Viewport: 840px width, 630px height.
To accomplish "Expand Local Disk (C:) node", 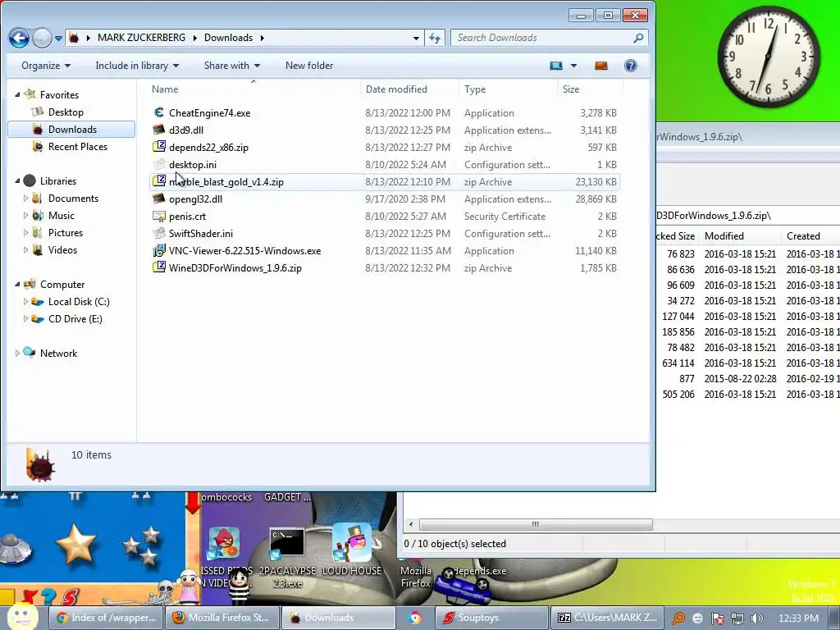I will pyautogui.click(x=25, y=302).
